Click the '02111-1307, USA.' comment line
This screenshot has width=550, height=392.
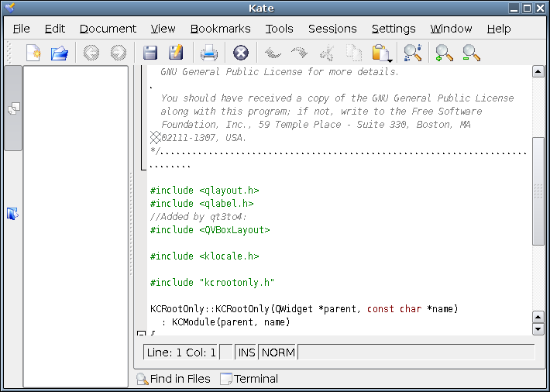tap(202, 138)
